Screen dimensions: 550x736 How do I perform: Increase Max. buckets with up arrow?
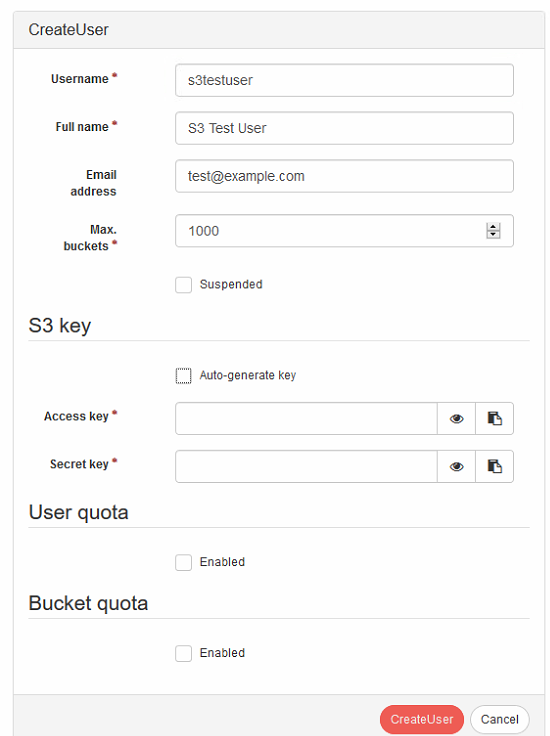pos(493,227)
